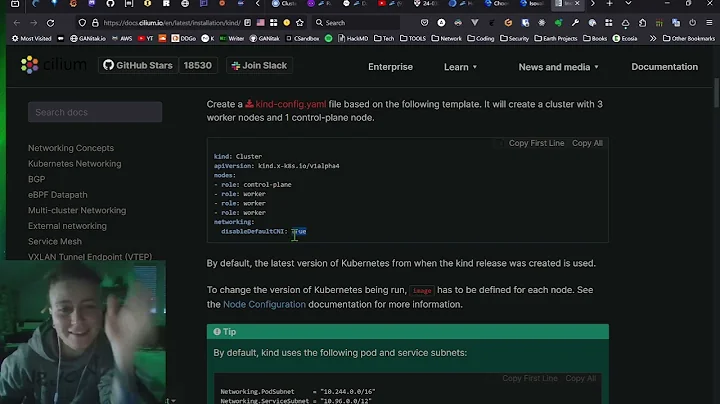Screen dimensions: 720x404
Task: Open the Other Bookmarks folder
Action: (689, 39)
